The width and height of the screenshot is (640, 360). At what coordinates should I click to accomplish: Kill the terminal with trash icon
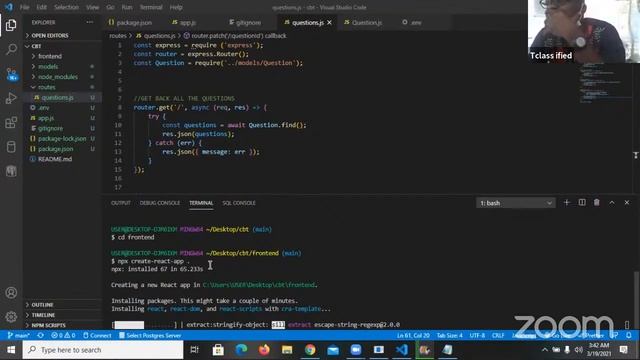click(597, 202)
